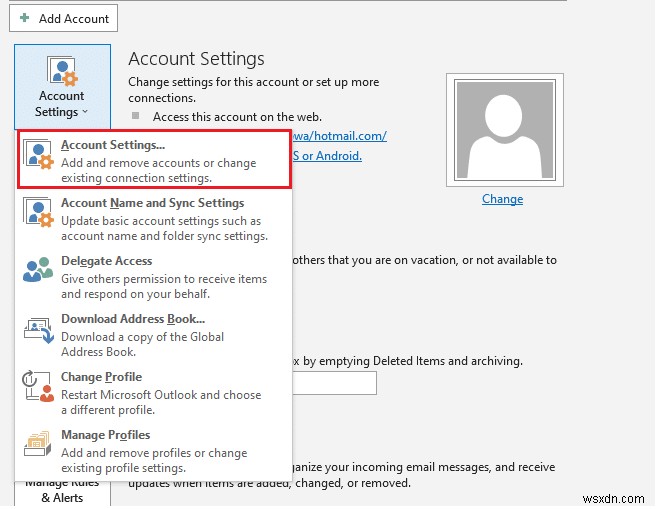Click the icon beside Account Settings... menu entry
The height and width of the screenshot is (509, 656).
pyautogui.click(x=38, y=154)
